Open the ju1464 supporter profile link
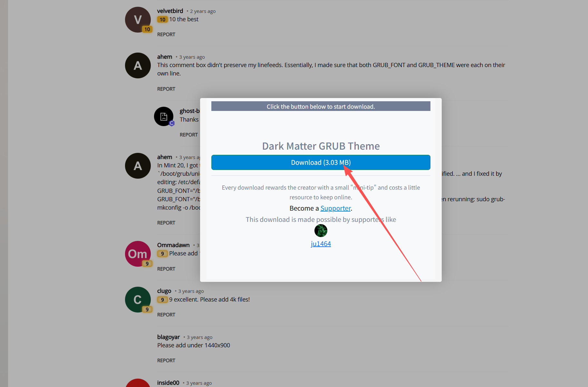The image size is (588, 387). pyautogui.click(x=321, y=244)
